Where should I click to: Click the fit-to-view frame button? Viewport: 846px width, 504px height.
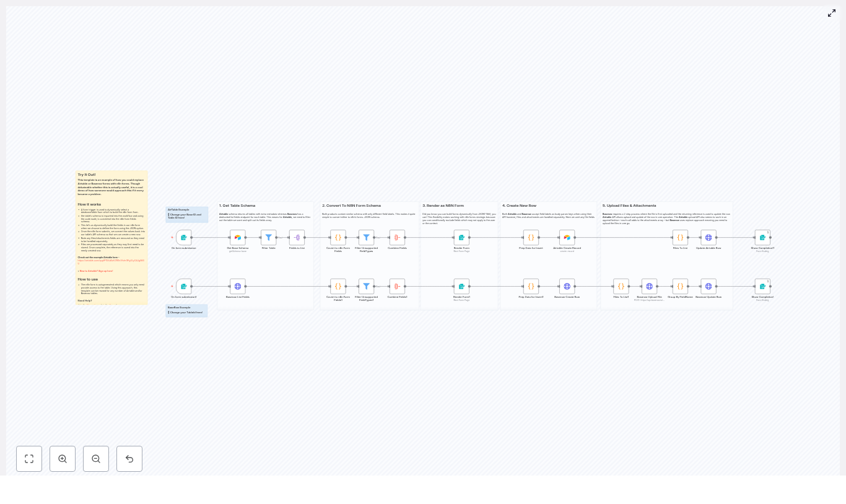[x=29, y=459]
